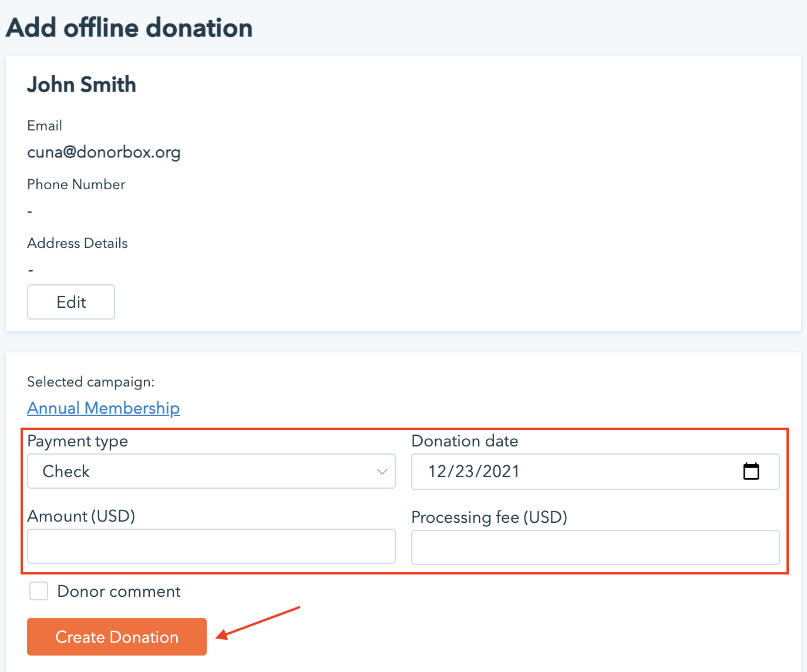The image size is (807, 672).
Task: Click the Add offline donation heading
Action: click(x=129, y=28)
